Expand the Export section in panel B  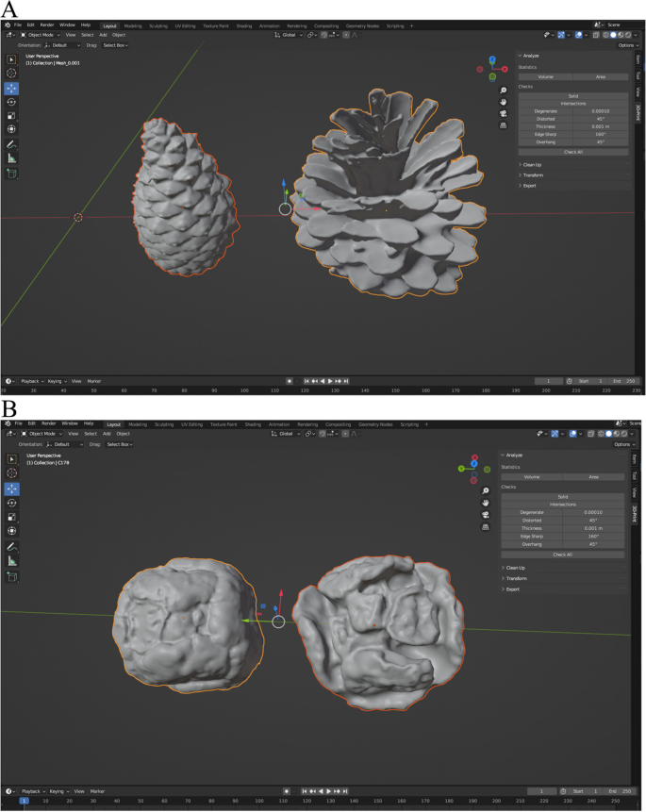click(515, 589)
